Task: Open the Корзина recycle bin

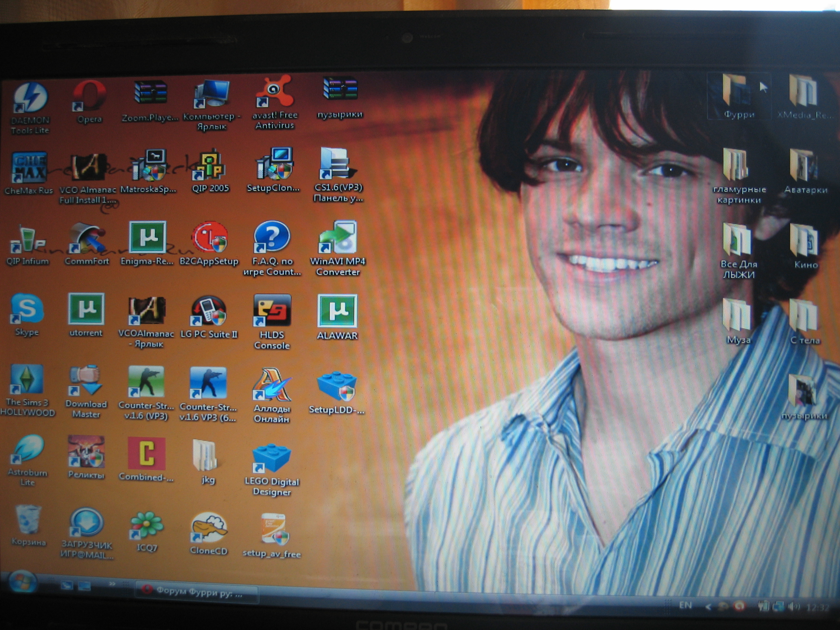Action: click(x=29, y=520)
